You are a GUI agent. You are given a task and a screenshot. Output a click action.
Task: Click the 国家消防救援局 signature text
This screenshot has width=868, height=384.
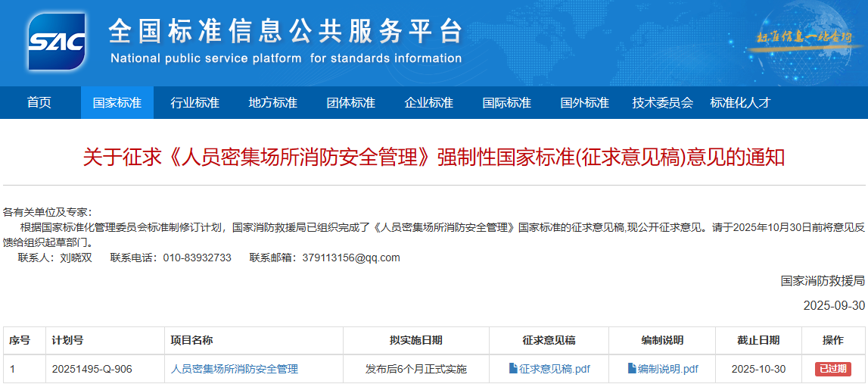click(x=823, y=280)
